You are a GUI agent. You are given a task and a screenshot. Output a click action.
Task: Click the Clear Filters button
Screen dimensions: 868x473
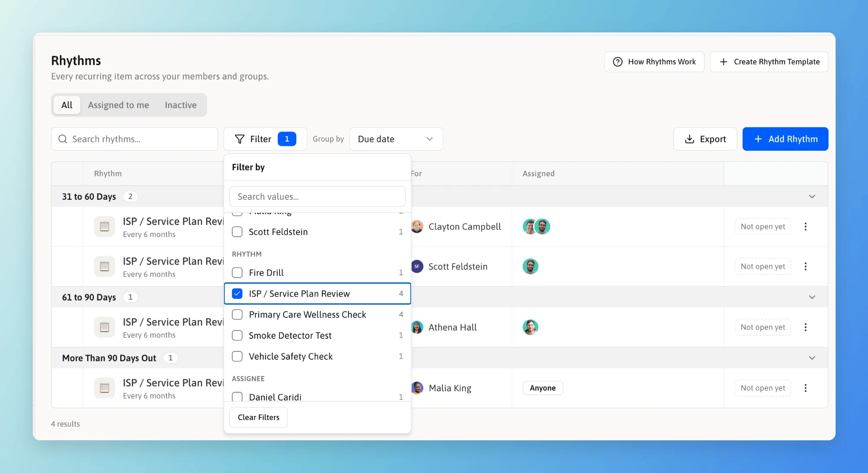pos(259,417)
